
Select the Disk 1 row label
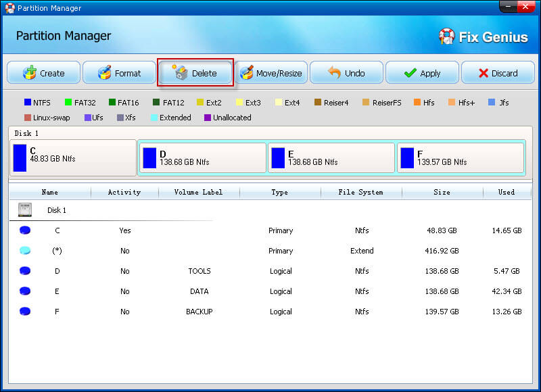[57, 210]
